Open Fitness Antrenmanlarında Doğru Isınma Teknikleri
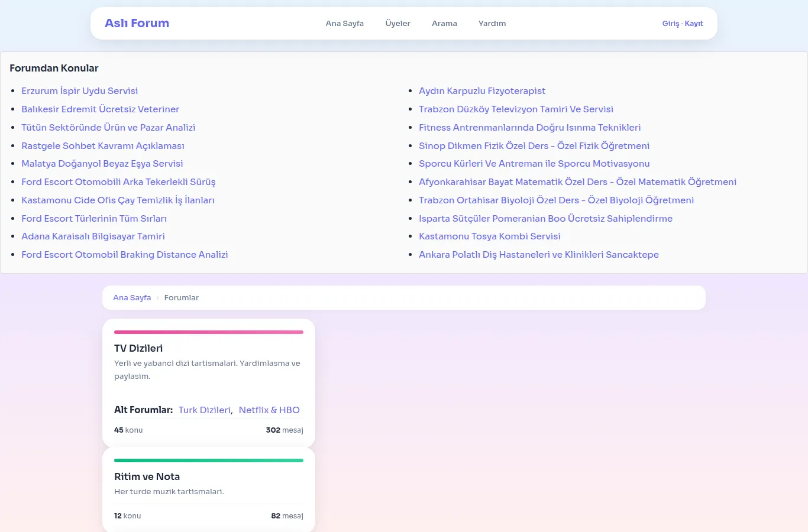 pos(529,128)
